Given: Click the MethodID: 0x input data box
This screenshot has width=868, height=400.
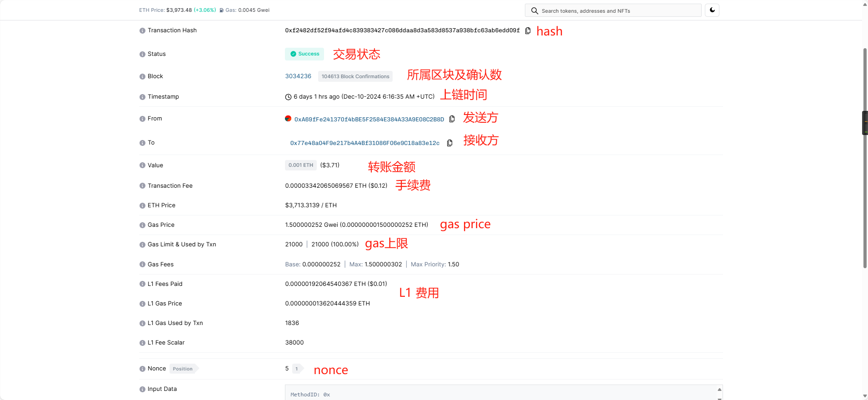Looking at the screenshot, I should point(504,393).
